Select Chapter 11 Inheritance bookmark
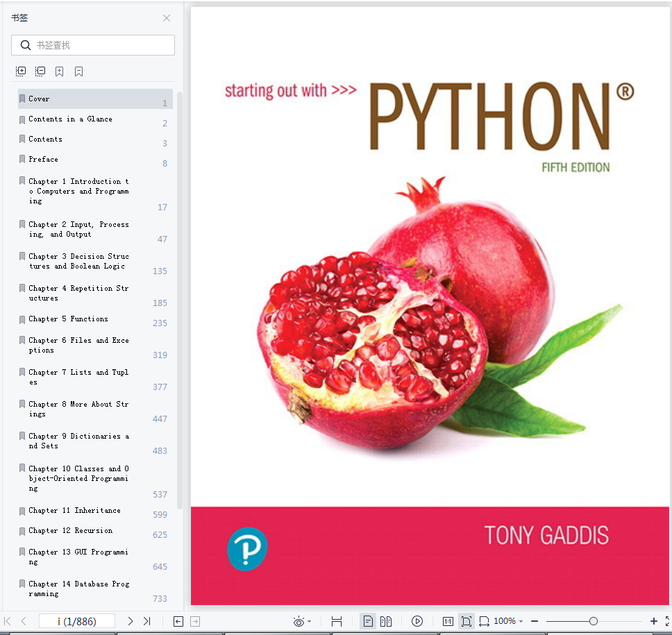 pyautogui.click(x=74, y=511)
